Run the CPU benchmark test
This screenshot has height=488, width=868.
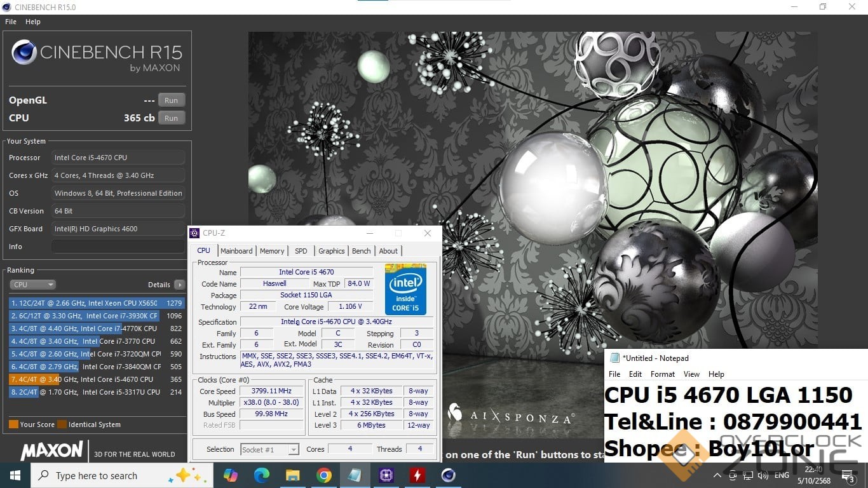[172, 118]
